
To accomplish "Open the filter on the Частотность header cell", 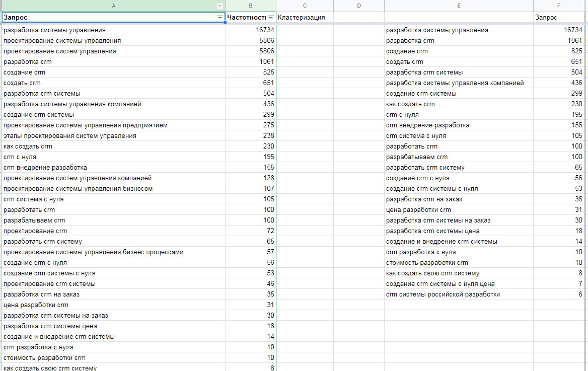I will [271, 17].
